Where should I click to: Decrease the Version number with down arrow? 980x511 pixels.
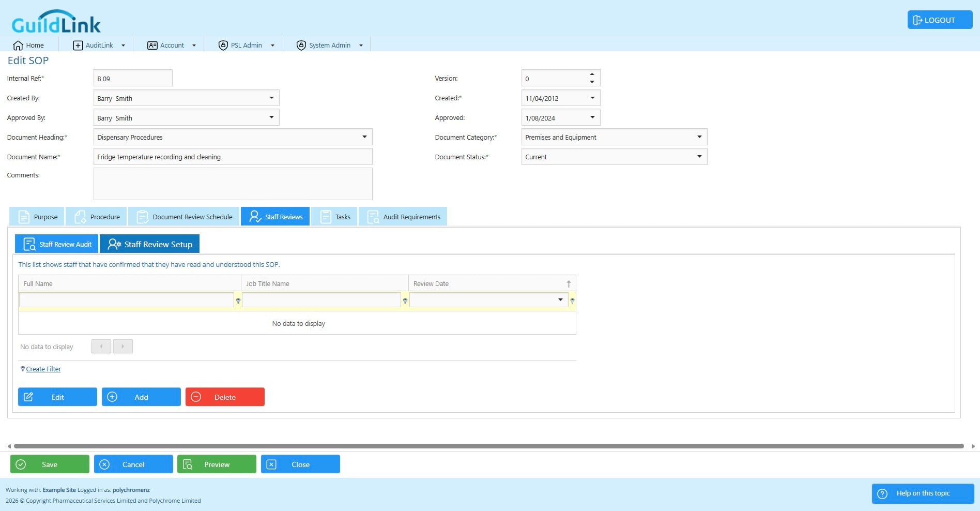pos(592,82)
